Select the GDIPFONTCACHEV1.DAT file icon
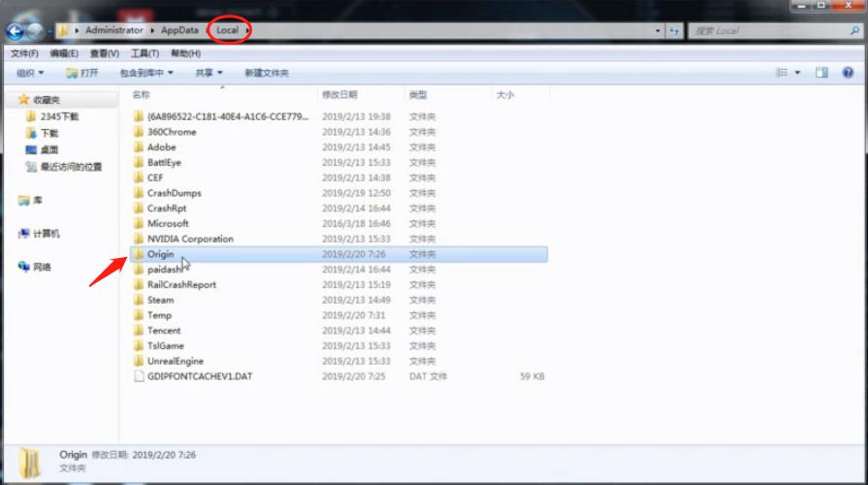Screen dimensions: 868x485 coord(139,376)
